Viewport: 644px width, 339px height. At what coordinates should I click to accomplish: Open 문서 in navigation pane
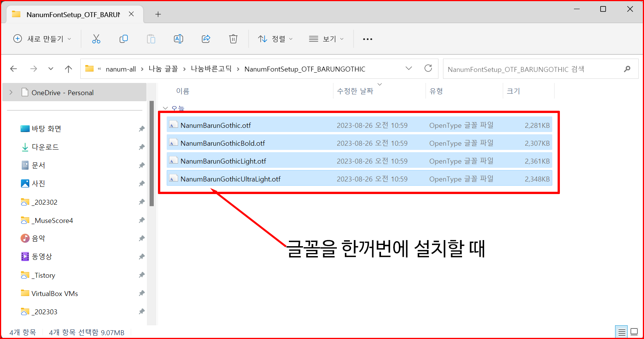click(38, 166)
